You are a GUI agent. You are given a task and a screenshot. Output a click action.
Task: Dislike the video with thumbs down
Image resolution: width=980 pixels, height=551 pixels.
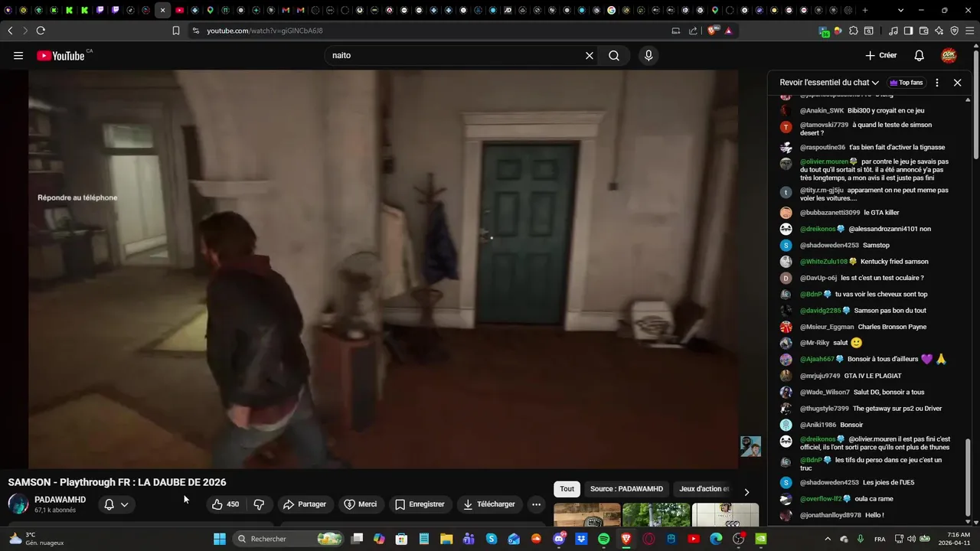[x=259, y=504]
